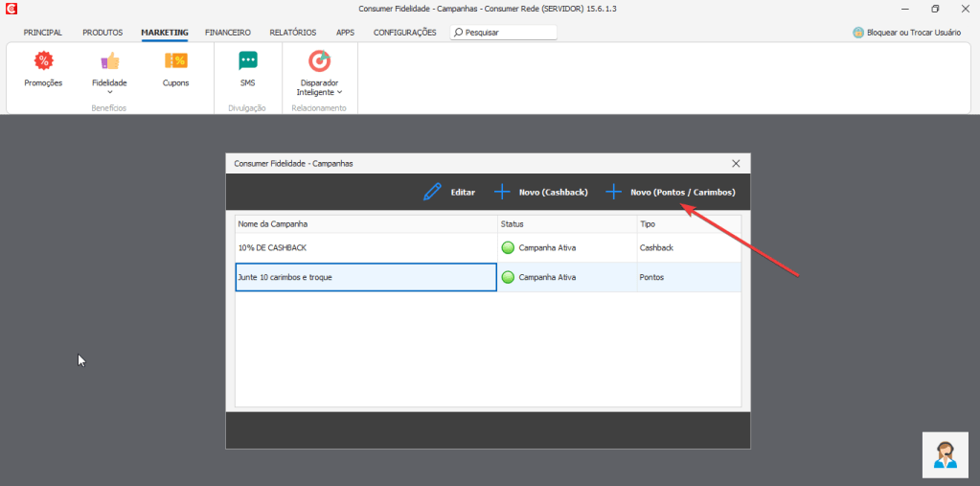This screenshot has width=980, height=486.
Task: Click the Pontos type cell
Action: point(689,277)
